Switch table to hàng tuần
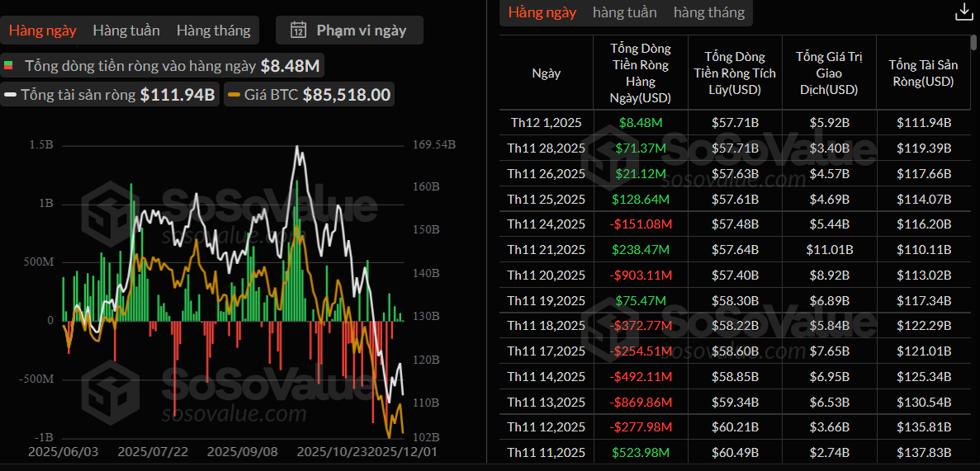This screenshot has width=980, height=471. 625,12
